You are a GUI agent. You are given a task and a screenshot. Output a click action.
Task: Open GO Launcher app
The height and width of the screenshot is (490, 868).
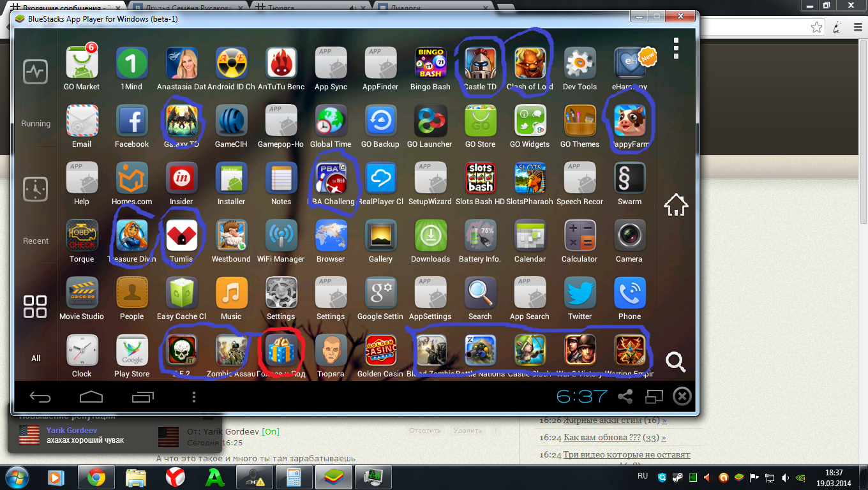click(x=430, y=121)
